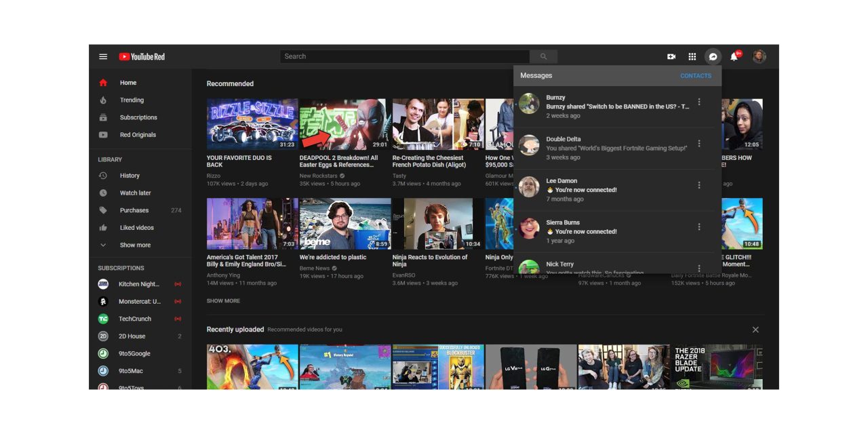Image resolution: width=868 pixels, height=434 pixels.
Task: Open the account profile avatar
Action: (759, 57)
